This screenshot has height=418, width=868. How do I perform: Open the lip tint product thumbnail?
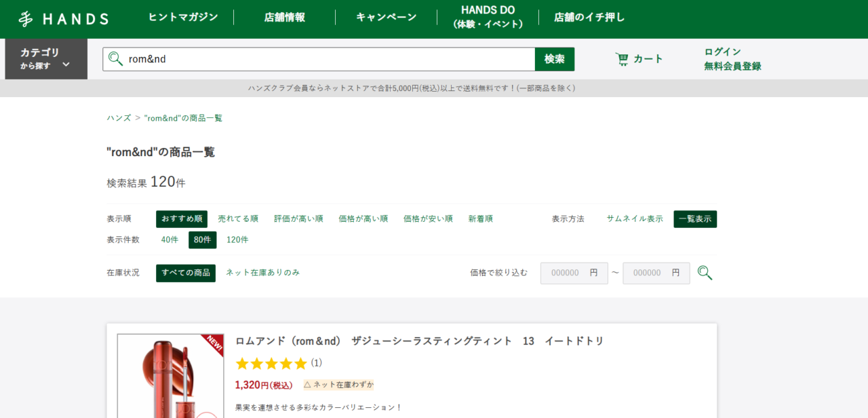170,375
